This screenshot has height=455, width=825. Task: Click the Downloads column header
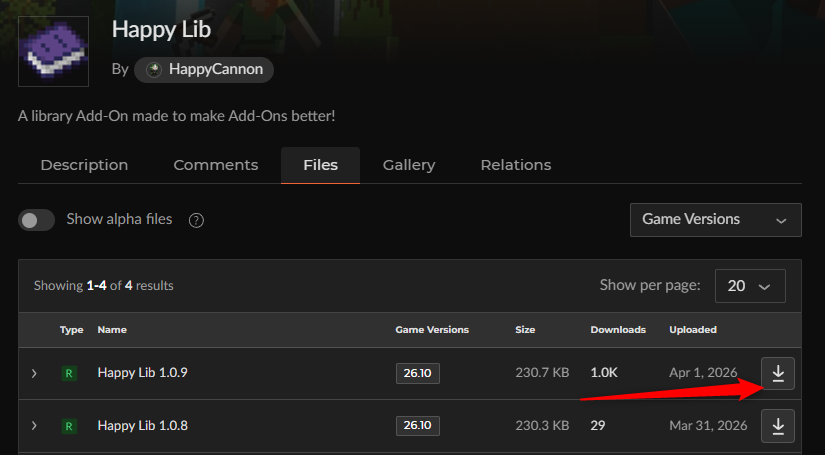(x=618, y=330)
